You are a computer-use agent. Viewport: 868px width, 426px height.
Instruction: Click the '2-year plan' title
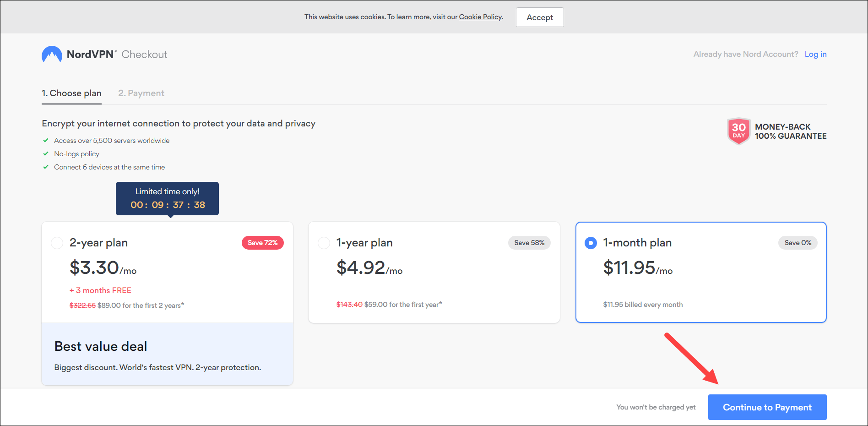(x=98, y=243)
